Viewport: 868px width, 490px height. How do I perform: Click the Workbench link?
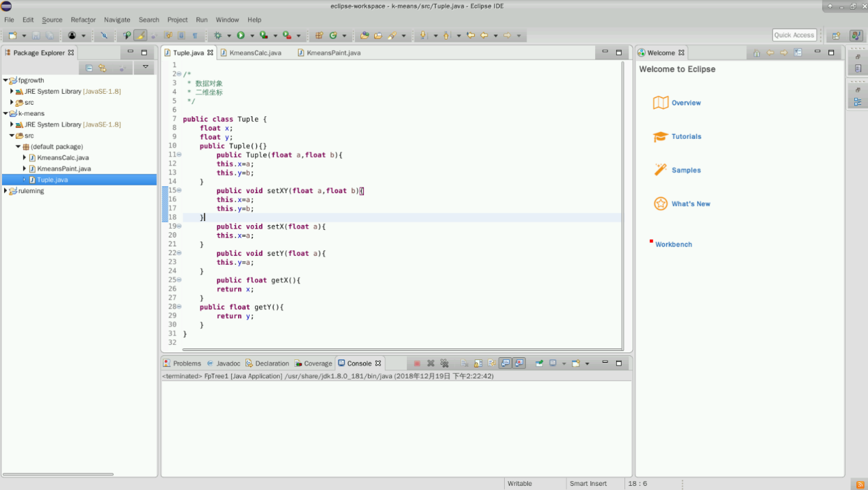pos(673,244)
